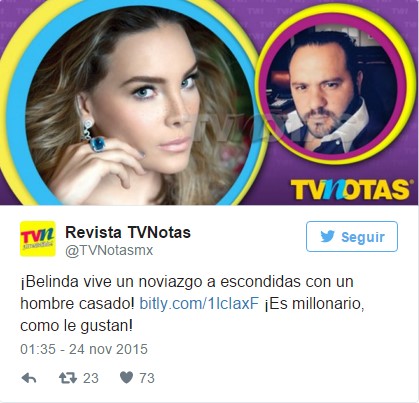This screenshot has height=403, width=419.
Task: Open the woman's circular photo in blue ring
Action: pos(132,103)
